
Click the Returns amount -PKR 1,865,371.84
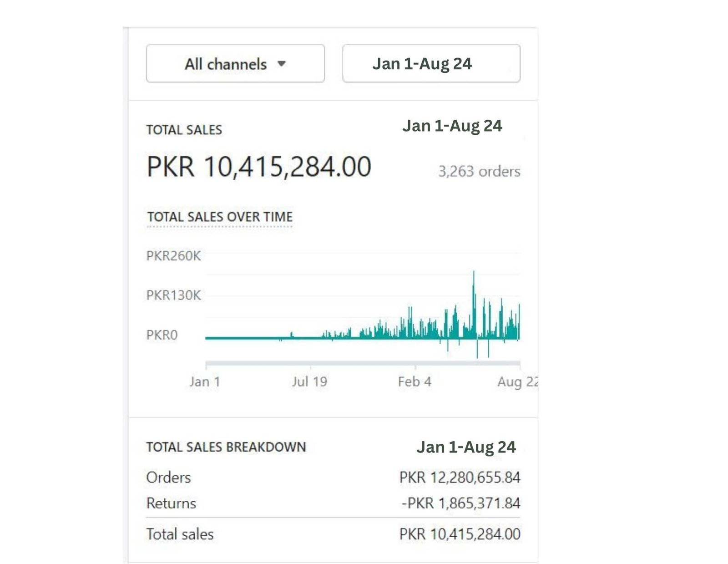[460, 503]
